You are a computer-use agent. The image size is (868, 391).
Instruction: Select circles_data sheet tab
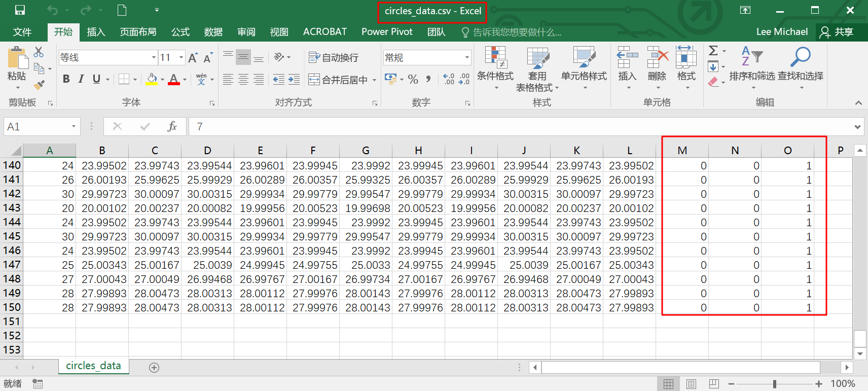tap(93, 366)
